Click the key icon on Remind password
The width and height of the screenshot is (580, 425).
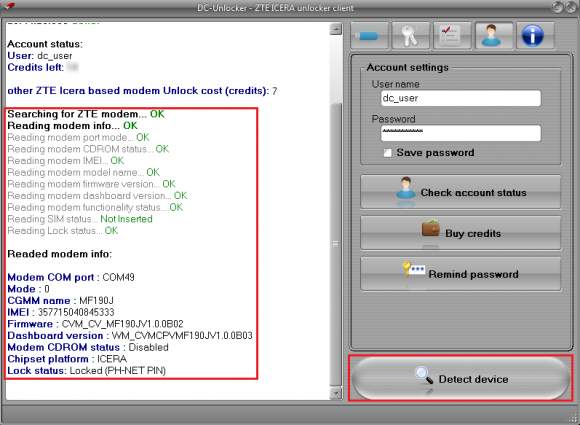414,270
